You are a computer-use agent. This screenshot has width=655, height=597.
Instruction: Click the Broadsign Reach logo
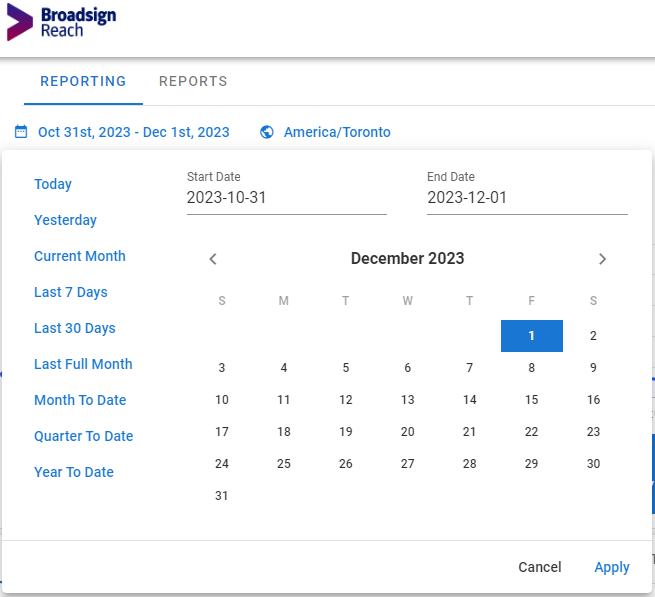pyautogui.click(x=61, y=23)
